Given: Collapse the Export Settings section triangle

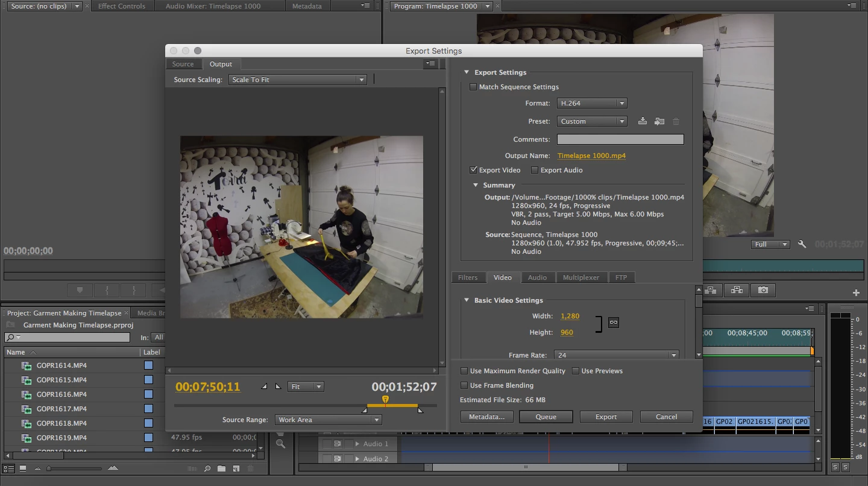Looking at the screenshot, I should 467,72.
